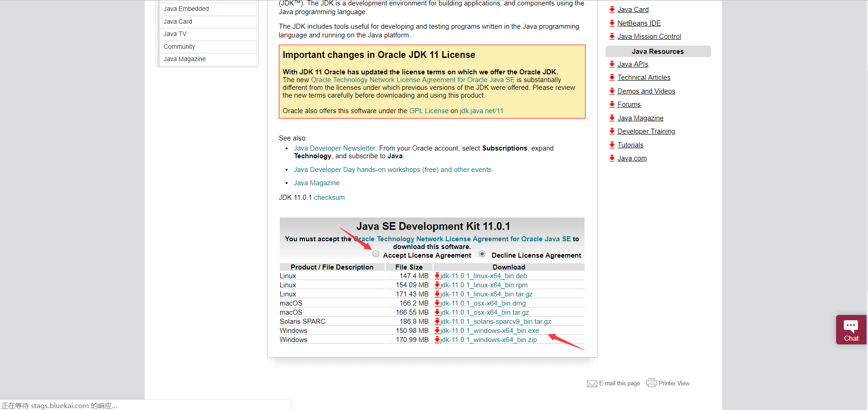Download jdk-11.0.1_osx-x64_bin.dmg
The width and height of the screenshot is (868, 410).
(x=483, y=303)
